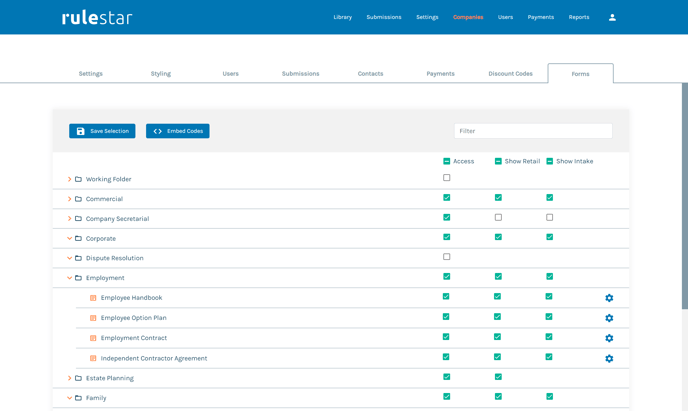Toggle the Show Intake header checkbox

[x=549, y=161]
